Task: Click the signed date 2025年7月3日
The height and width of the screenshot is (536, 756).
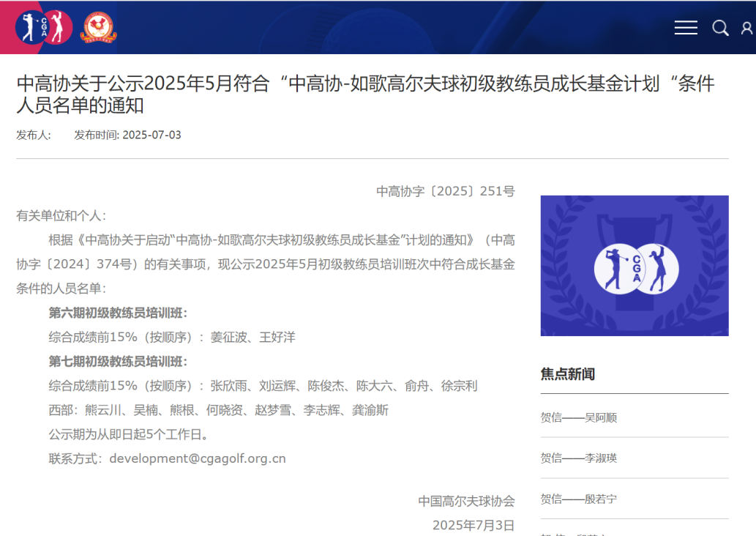Action: click(474, 525)
